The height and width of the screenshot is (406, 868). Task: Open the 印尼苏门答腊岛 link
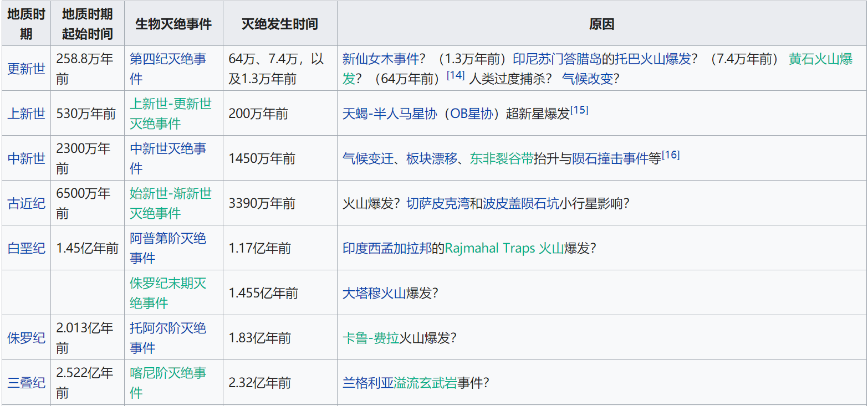point(557,59)
